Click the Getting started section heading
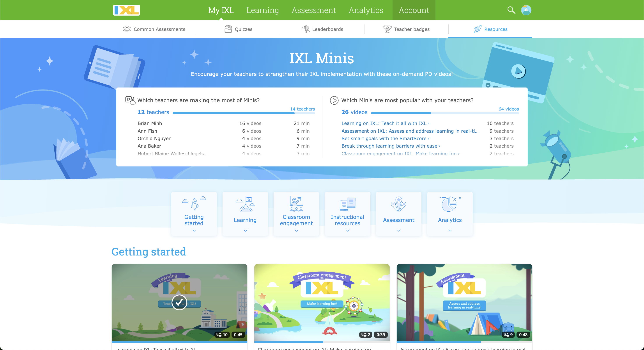The width and height of the screenshot is (644, 350). tap(149, 252)
